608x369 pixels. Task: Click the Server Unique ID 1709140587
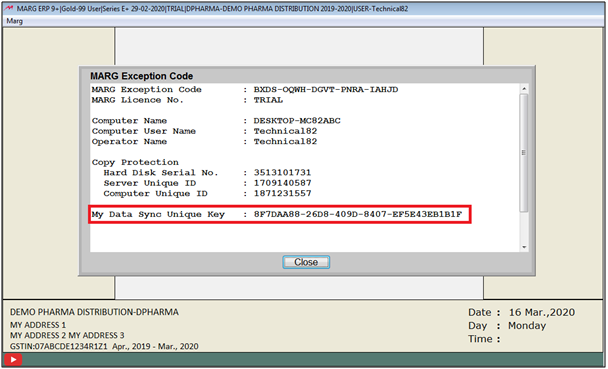[282, 183]
